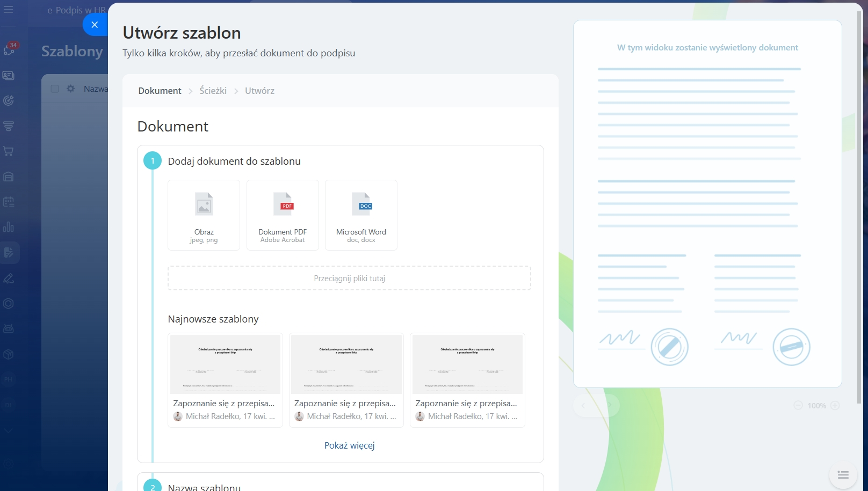The width and height of the screenshot is (868, 491).
Task: Zoom out the preview with minus button
Action: [798, 406]
